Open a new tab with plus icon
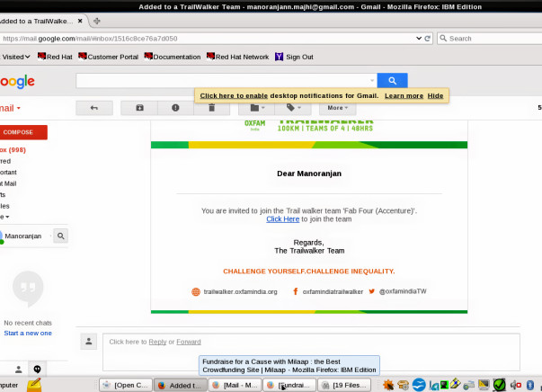 point(97,21)
